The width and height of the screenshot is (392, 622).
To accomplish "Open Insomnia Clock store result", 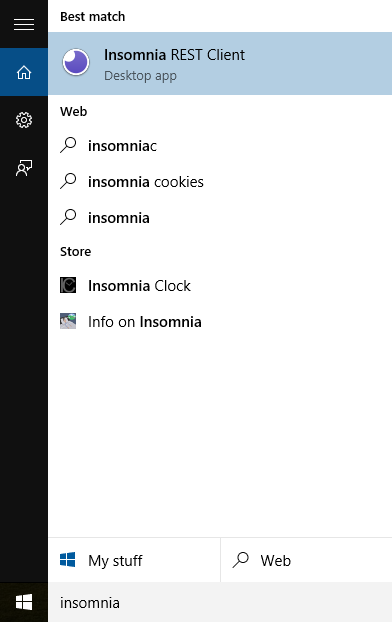I will pos(220,286).
